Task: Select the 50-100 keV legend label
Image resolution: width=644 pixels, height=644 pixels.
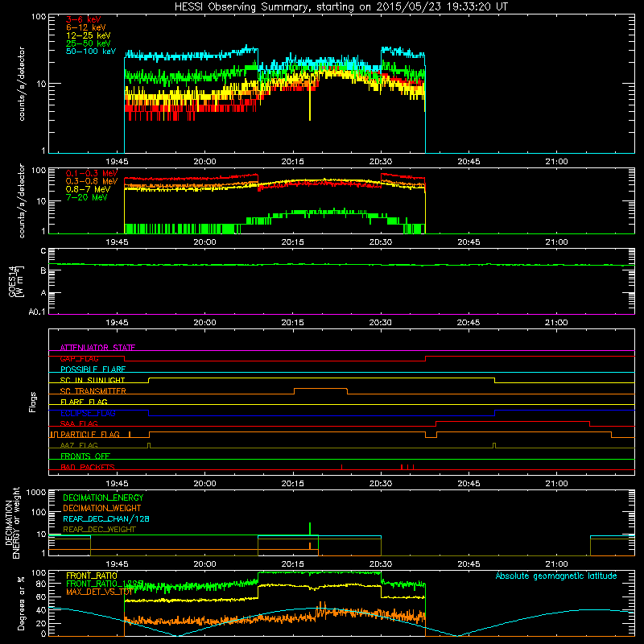Action: (x=90, y=52)
